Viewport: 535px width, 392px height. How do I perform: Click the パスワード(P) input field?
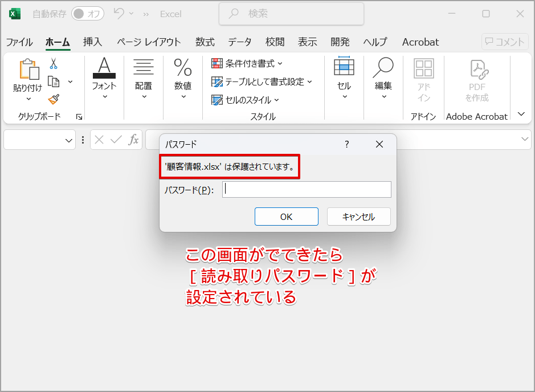pyautogui.click(x=307, y=189)
